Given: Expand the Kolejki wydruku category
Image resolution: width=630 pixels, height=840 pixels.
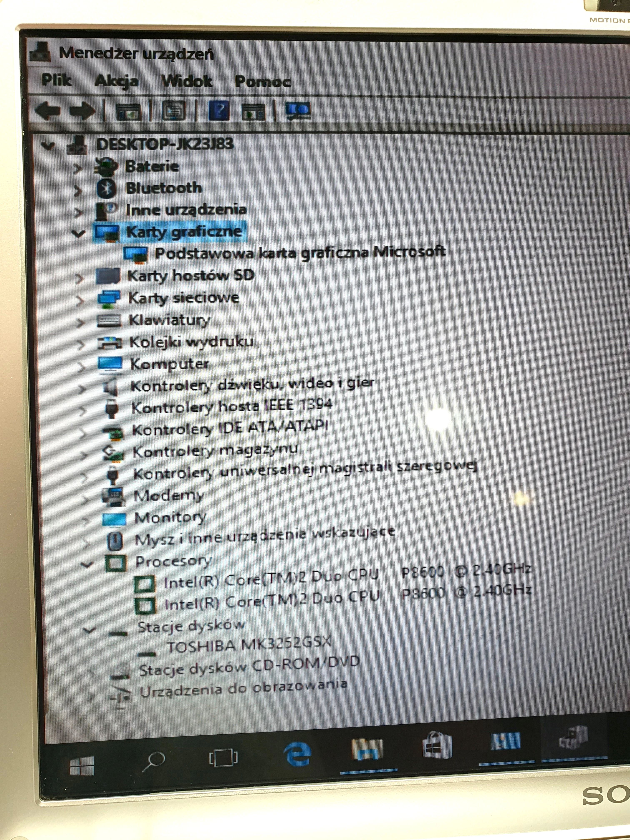Looking at the screenshot, I should pos(80,345).
